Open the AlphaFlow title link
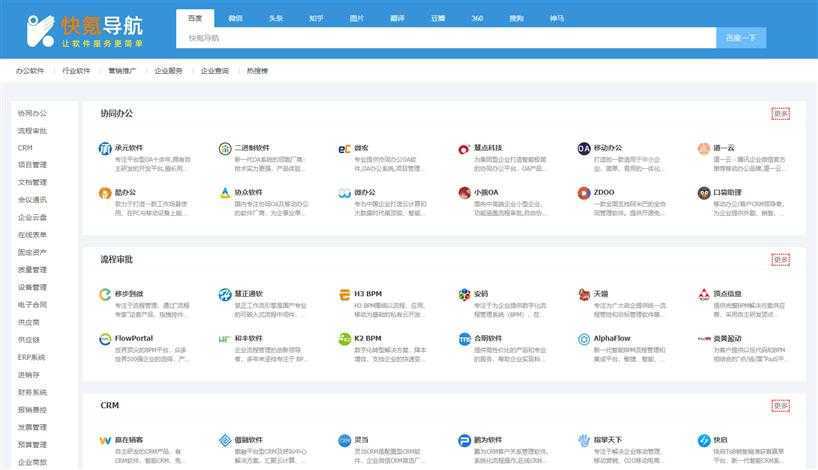 point(612,338)
